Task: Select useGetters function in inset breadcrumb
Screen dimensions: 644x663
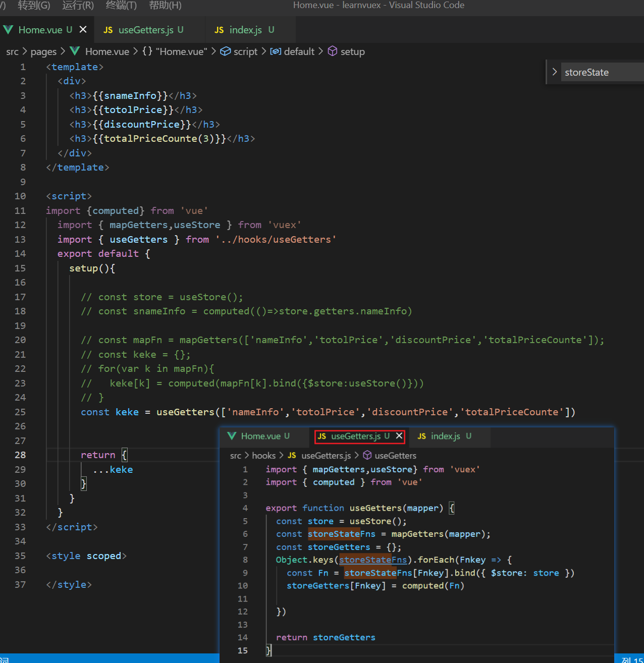Action: (x=396, y=456)
